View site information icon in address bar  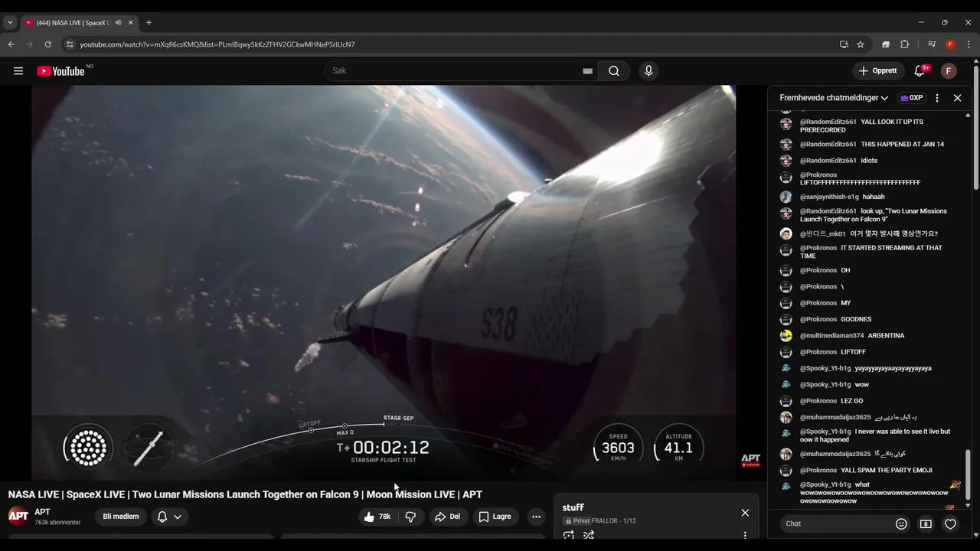pos(70,44)
